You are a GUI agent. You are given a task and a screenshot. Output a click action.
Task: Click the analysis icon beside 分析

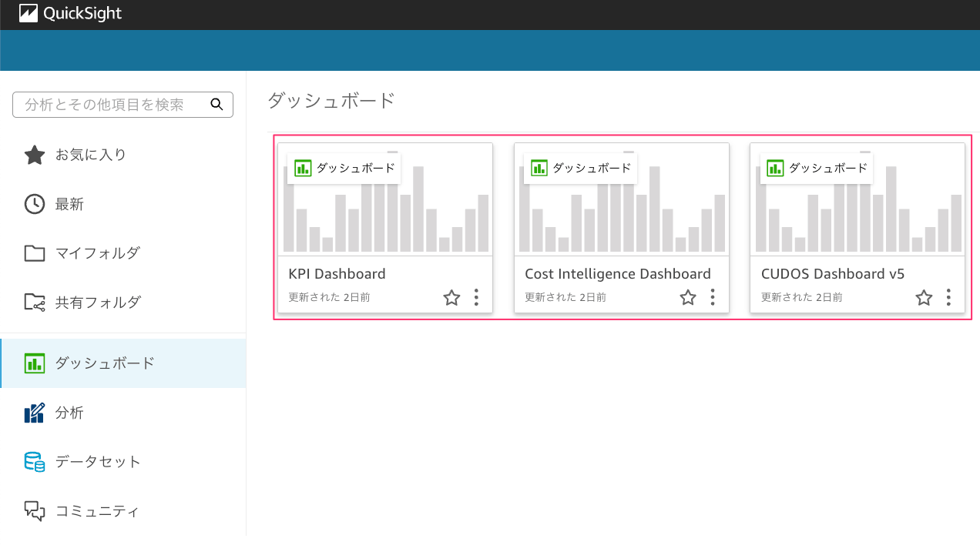[x=35, y=413]
